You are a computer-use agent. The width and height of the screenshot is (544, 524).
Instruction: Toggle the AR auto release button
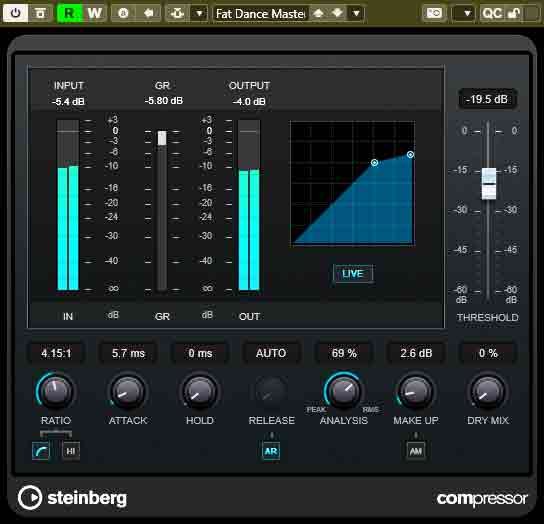tap(271, 451)
